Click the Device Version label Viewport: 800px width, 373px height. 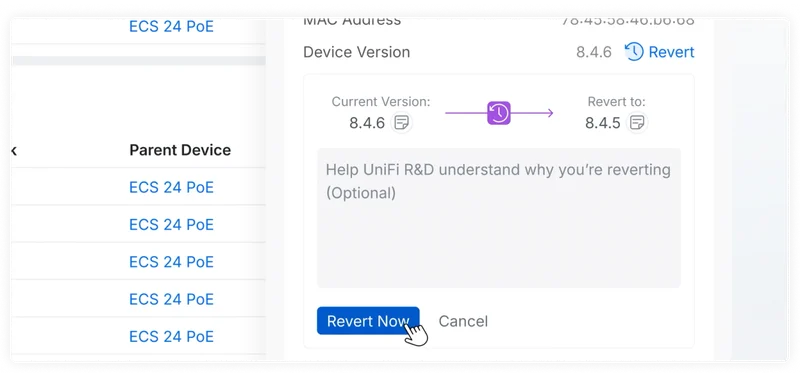coord(357,52)
